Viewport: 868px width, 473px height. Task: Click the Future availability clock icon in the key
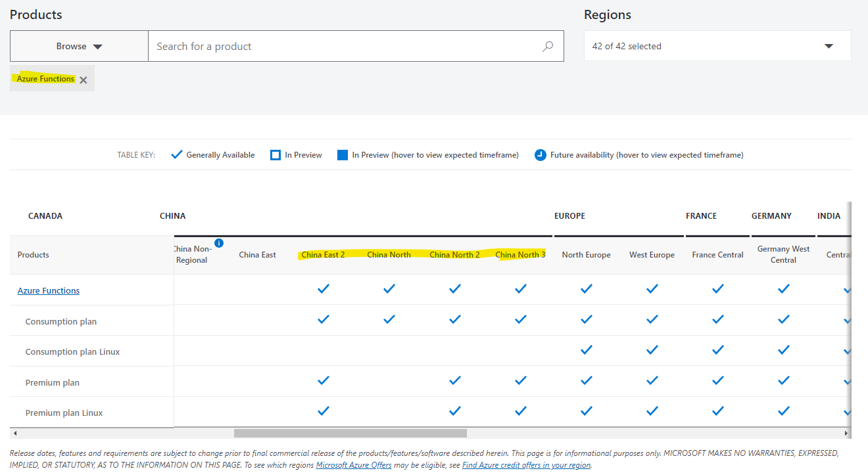pyautogui.click(x=540, y=154)
